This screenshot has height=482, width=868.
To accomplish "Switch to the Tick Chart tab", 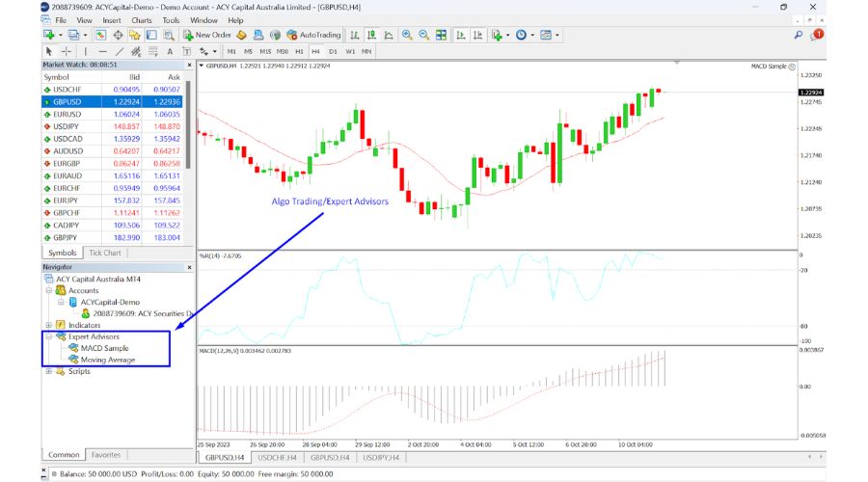I will (104, 253).
